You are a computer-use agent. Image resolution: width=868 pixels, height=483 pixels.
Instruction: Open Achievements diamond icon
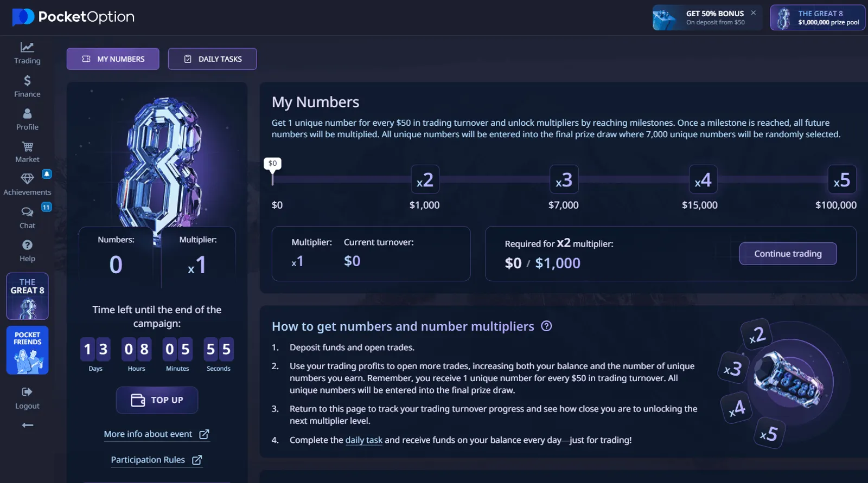(27, 179)
